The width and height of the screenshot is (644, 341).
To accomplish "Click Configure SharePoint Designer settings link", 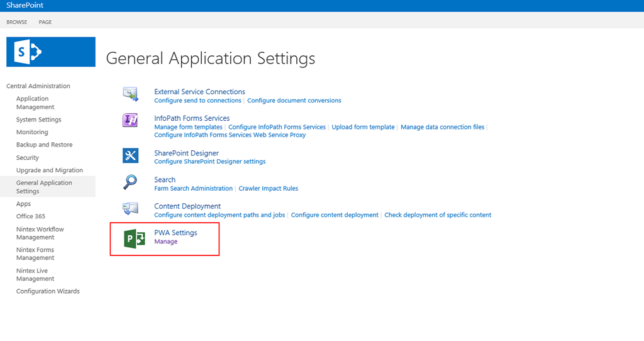I will [x=210, y=162].
